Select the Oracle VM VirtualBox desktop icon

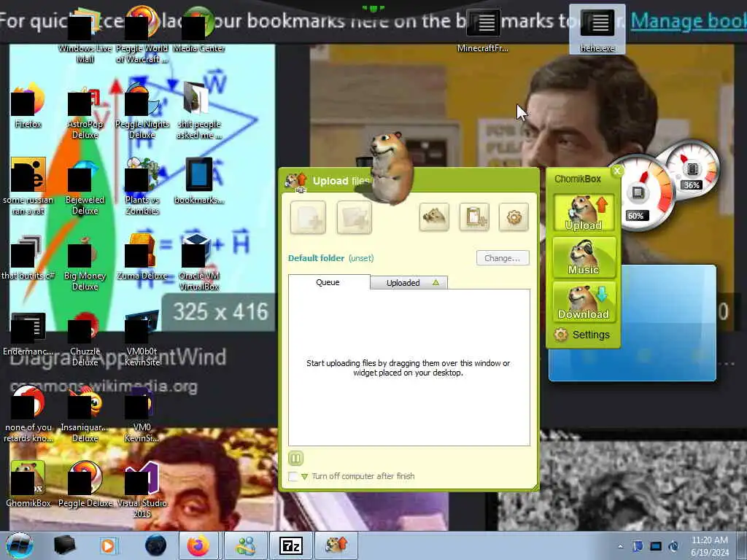(x=198, y=263)
